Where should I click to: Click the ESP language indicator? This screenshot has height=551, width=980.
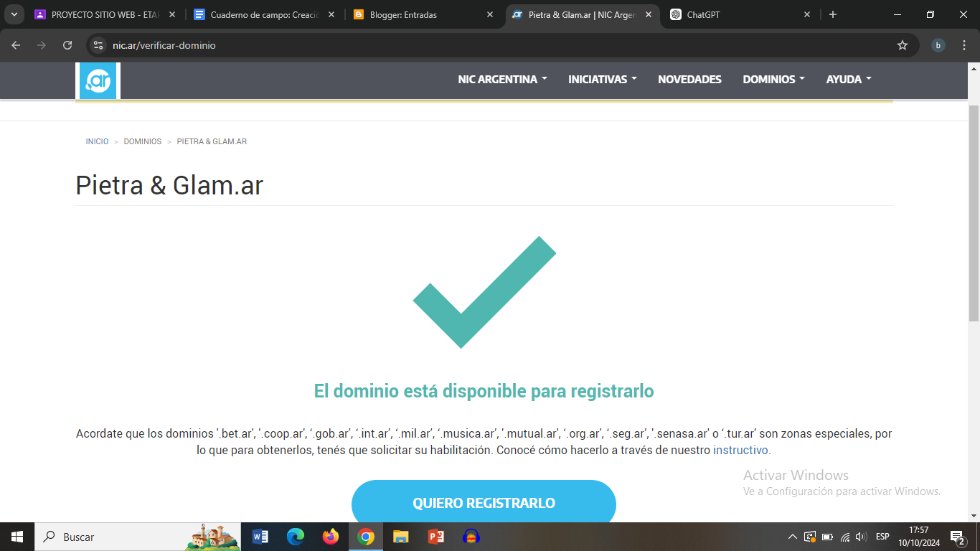pos(882,537)
